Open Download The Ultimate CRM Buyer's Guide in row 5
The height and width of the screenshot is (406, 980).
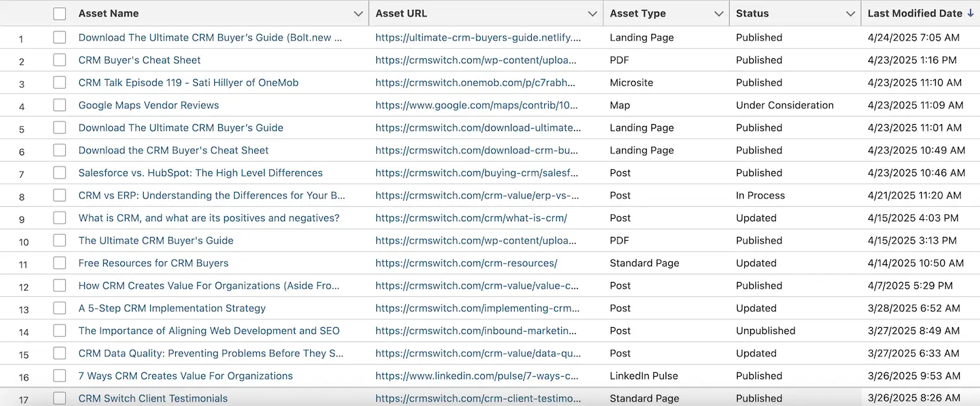[181, 128]
